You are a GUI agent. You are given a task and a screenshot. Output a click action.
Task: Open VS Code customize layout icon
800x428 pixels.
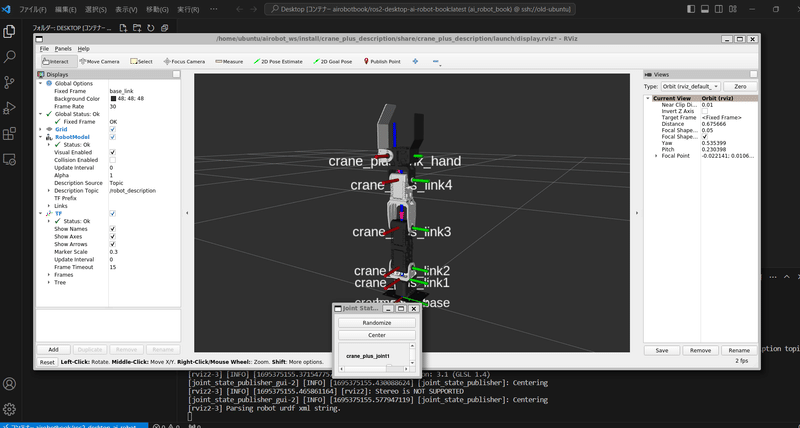click(733, 9)
